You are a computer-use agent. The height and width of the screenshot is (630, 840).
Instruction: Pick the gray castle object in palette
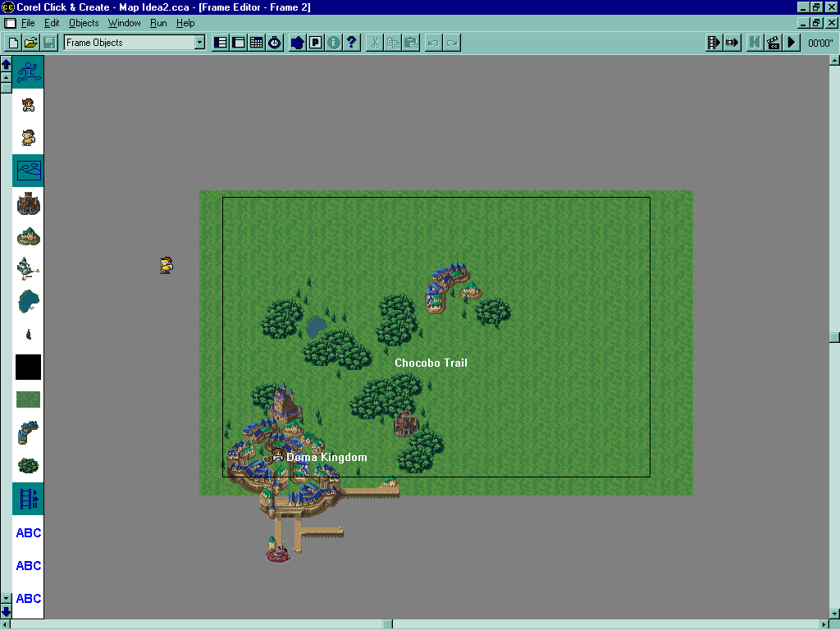(29, 203)
